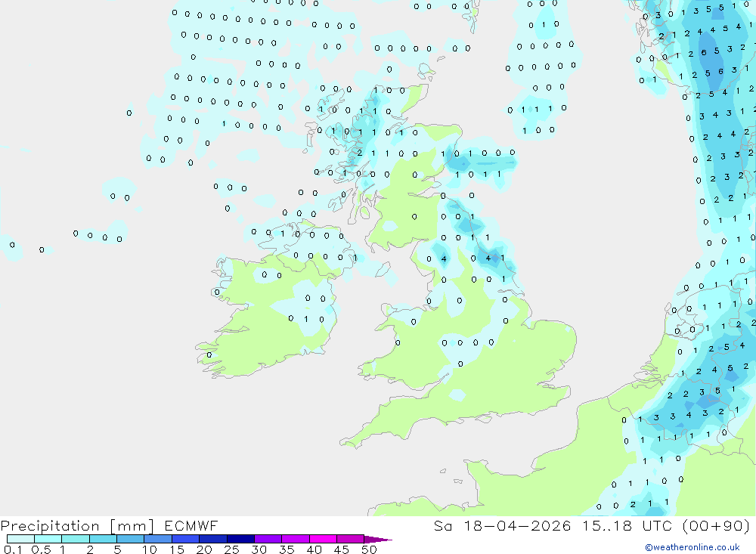Click the 45 to 50 mm legend swatch

(351, 539)
